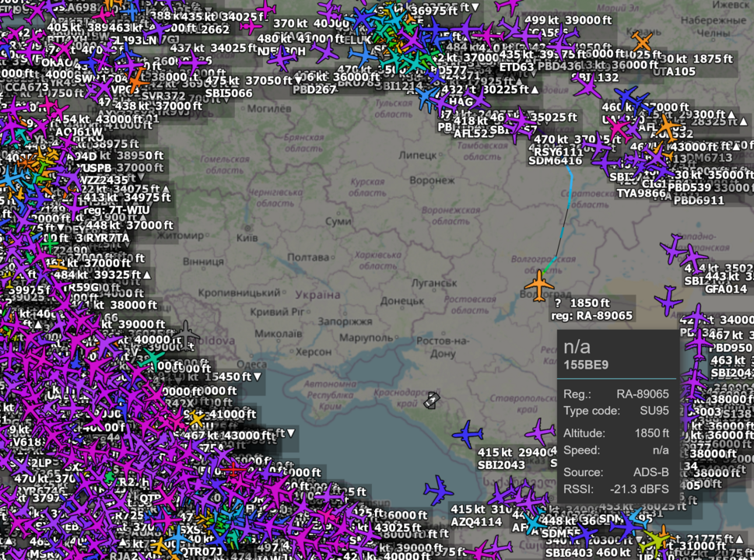Select the SDM6416 callsign label
Image resolution: width=754 pixels, height=560 pixels.
click(x=555, y=161)
